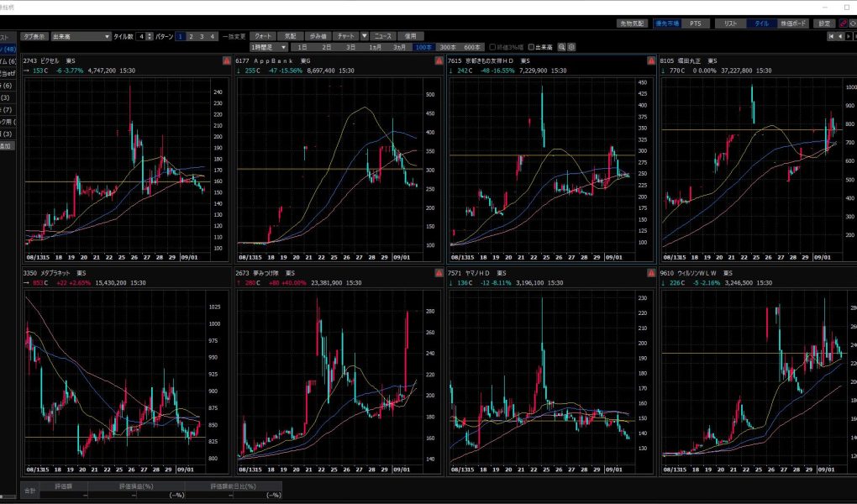Click the ニュース button
Viewport: 857px width, 504px height.
pyautogui.click(x=382, y=37)
